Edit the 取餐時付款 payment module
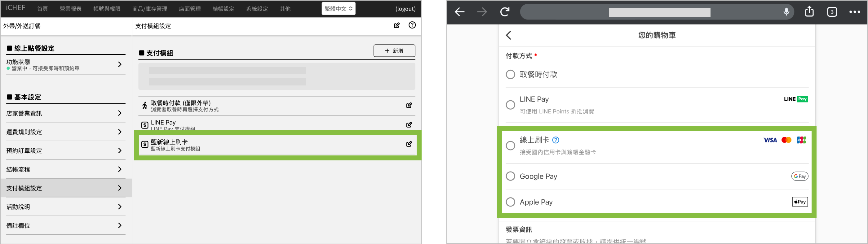Image resolution: width=868 pixels, height=244 pixels. [409, 105]
